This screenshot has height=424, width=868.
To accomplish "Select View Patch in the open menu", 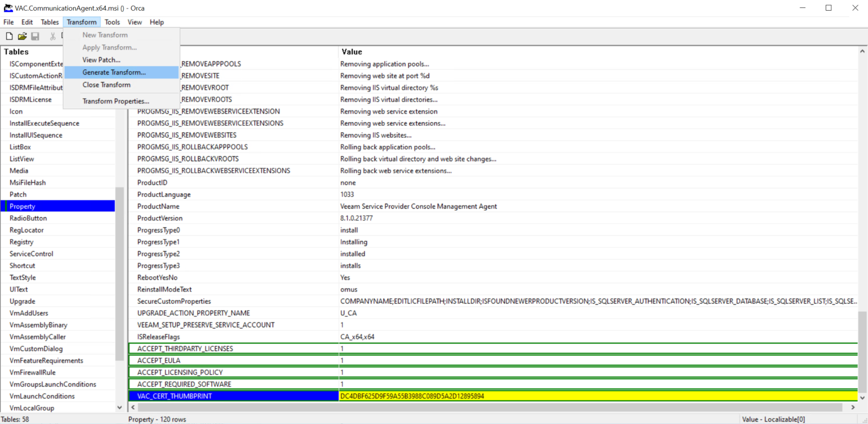I will click(x=101, y=60).
